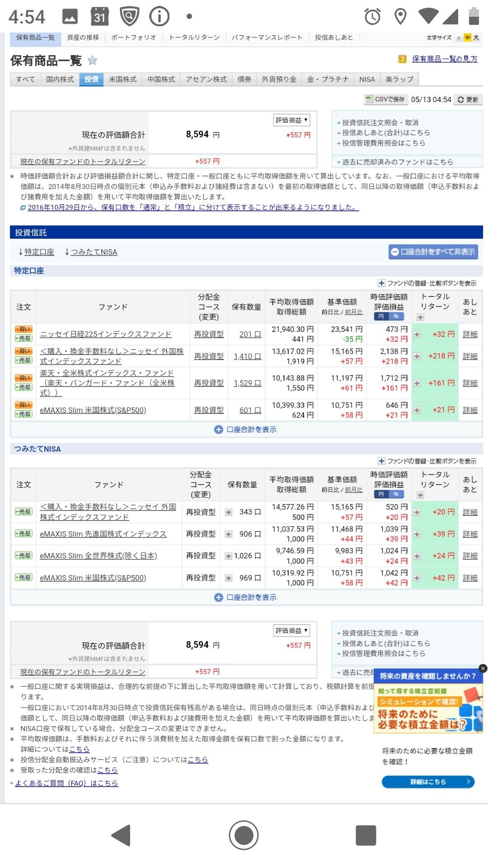488x868 pixels.
Task: Open the 2016年10月29日 notice link
Action: point(193,208)
